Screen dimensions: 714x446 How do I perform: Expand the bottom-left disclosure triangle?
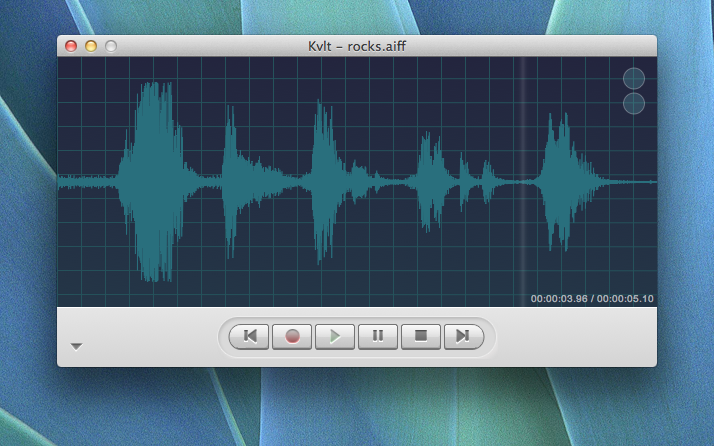[x=76, y=347]
